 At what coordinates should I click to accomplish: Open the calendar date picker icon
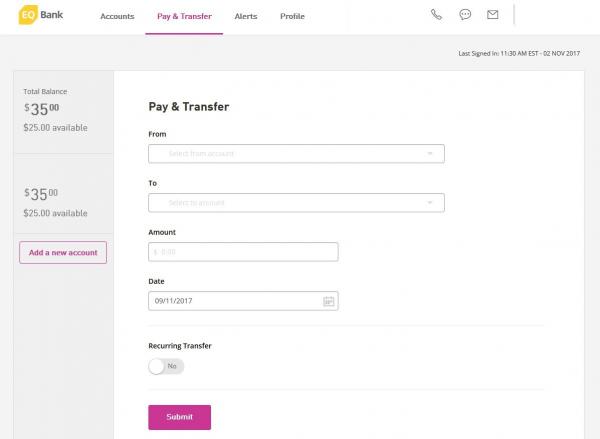328,301
